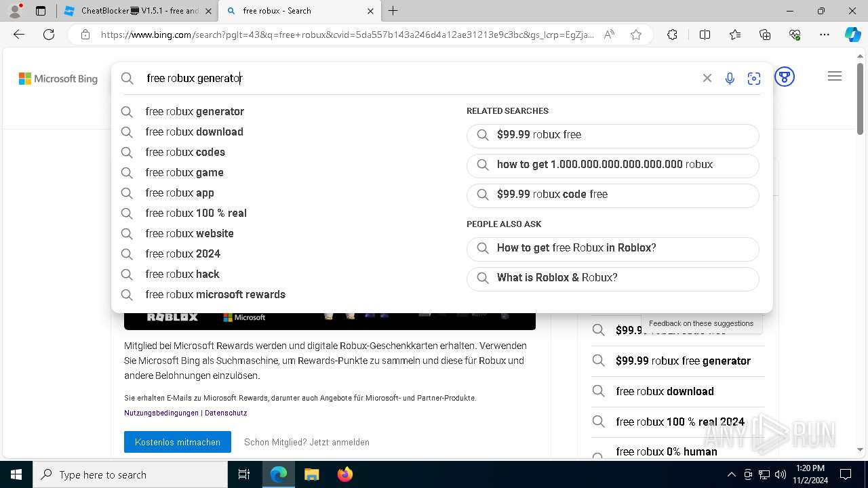Select suggestion free robux website

[189, 233]
